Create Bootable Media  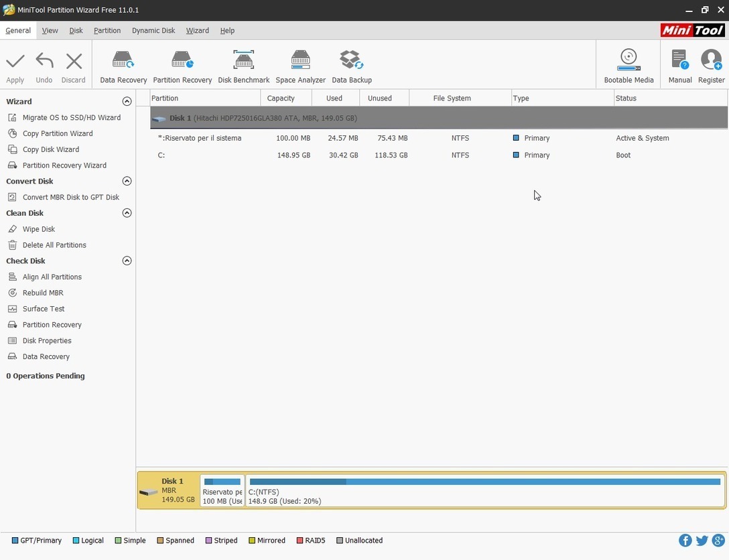point(628,66)
